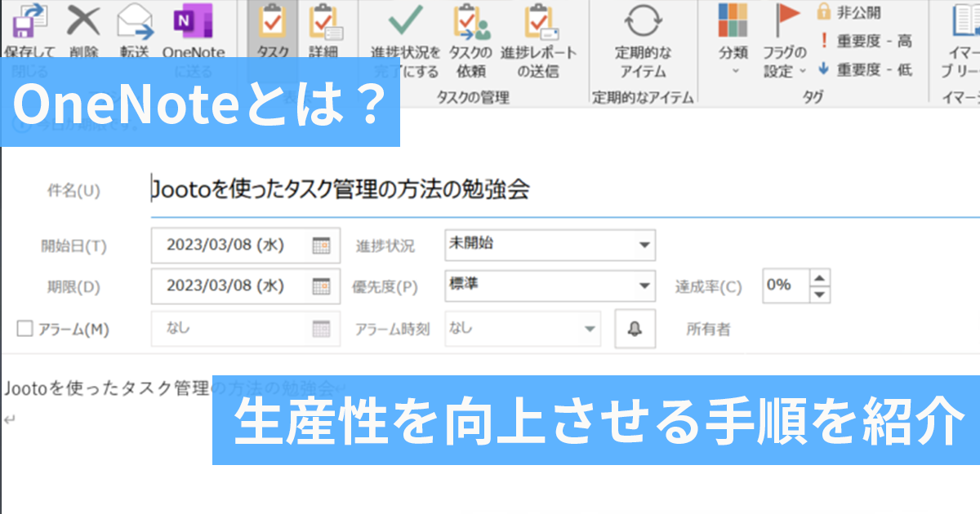The width and height of the screenshot is (980, 514).
Task: Open the start date calendar picker
Action: (x=322, y=245)
